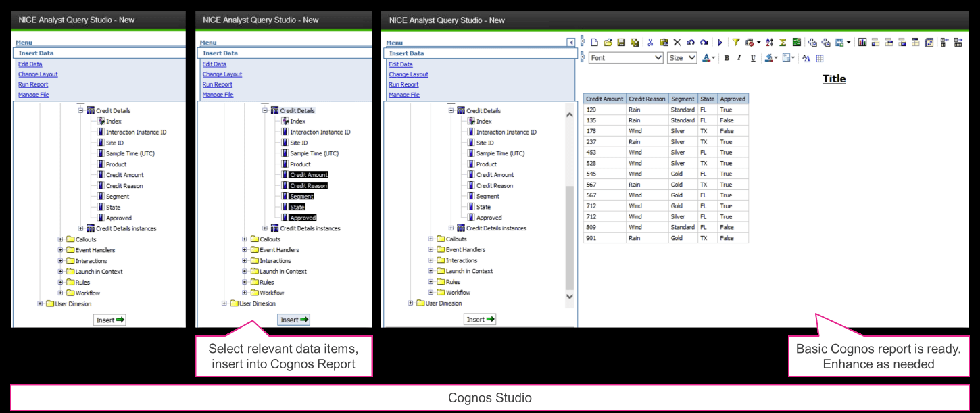The height and width of the screenshot is (413, 980).
Task: Click Insert button in right panel
Action: click(x=480, y=319)
